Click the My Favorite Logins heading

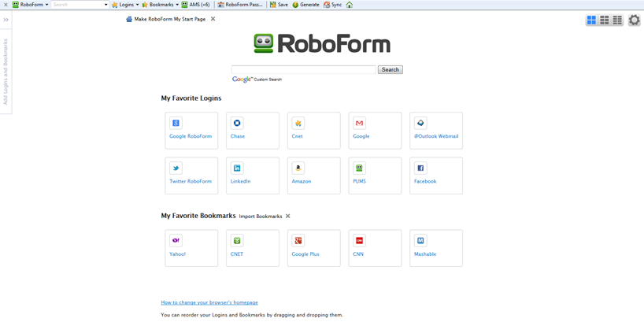(191, 98)
